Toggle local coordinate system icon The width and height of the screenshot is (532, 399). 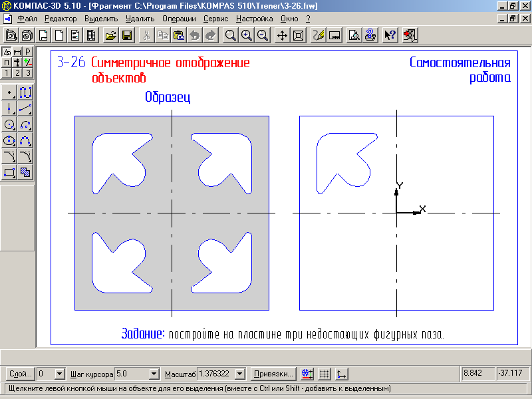click(341, 374)
